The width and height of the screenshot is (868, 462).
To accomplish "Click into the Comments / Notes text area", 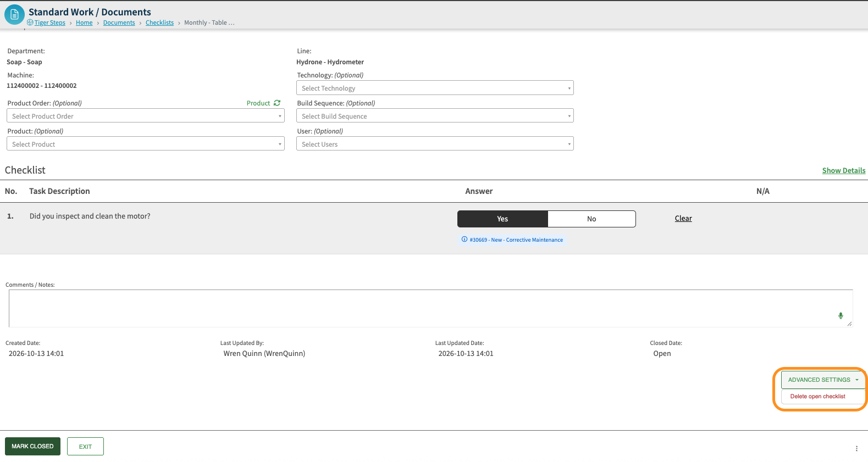I will 430,308.
